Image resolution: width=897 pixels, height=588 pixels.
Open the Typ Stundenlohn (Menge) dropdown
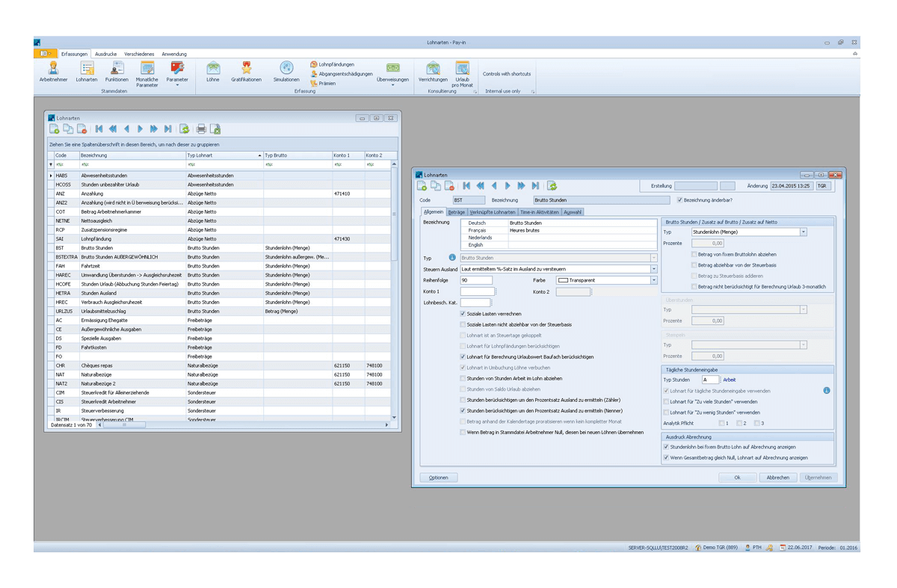pyautogui.click(x=804, y=232)
